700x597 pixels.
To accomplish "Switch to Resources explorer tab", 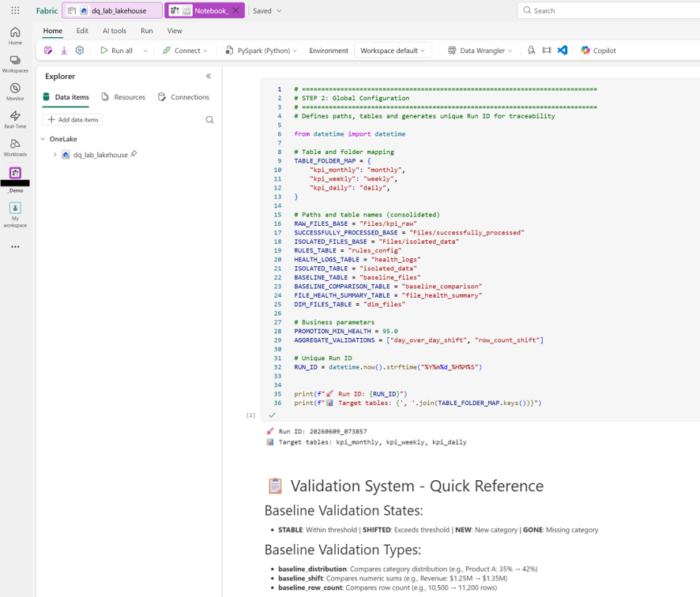I will pyautogui.click(x=124, y=97).
